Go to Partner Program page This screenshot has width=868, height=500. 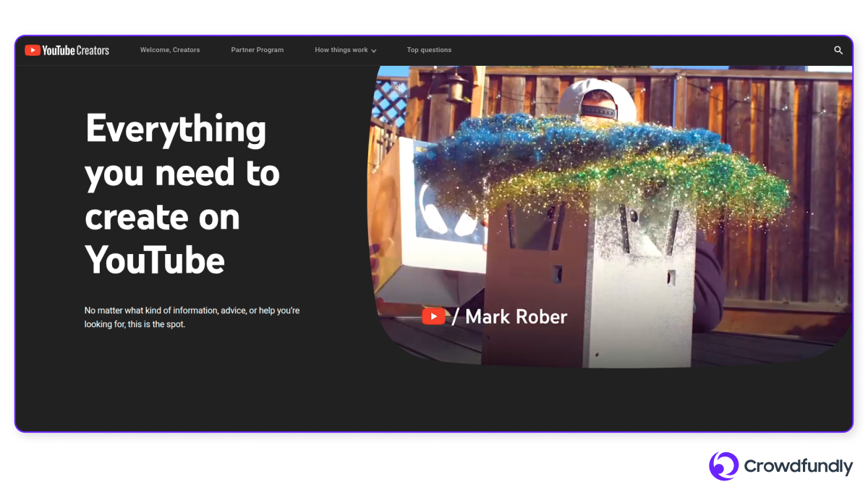tap(258, 50)
